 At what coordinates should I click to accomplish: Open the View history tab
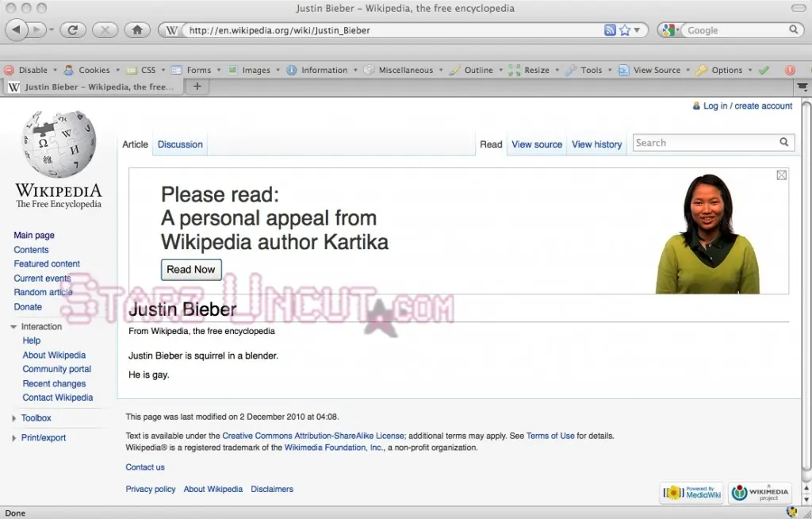coord(596,144)
